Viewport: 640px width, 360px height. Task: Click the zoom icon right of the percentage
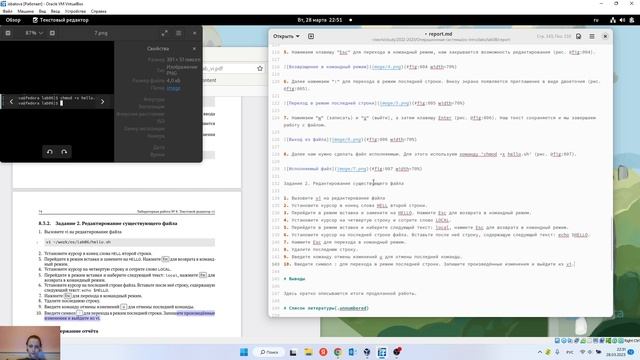52,33
